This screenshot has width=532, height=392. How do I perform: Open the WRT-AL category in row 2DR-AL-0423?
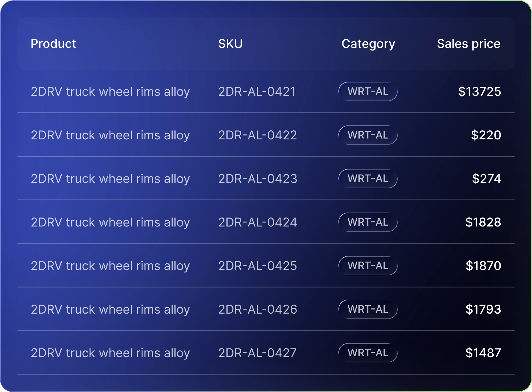coord(368,179)
